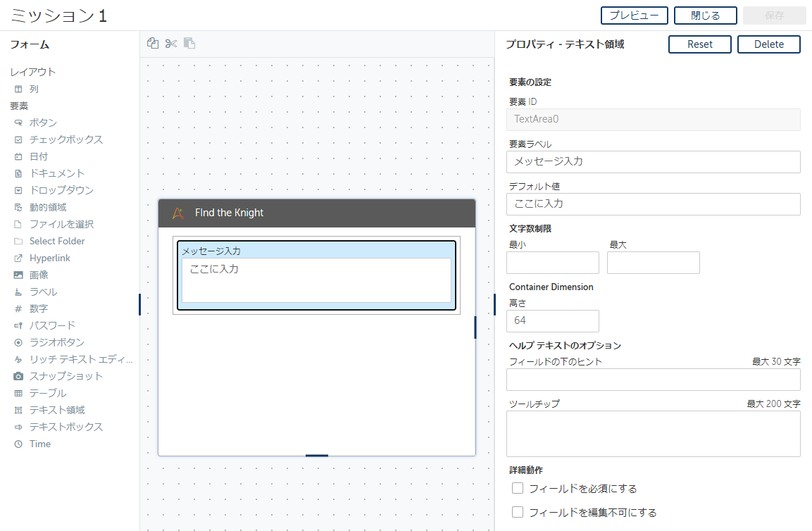
Task: Click the paste icon in canvas toolbar
Action: 189,44
